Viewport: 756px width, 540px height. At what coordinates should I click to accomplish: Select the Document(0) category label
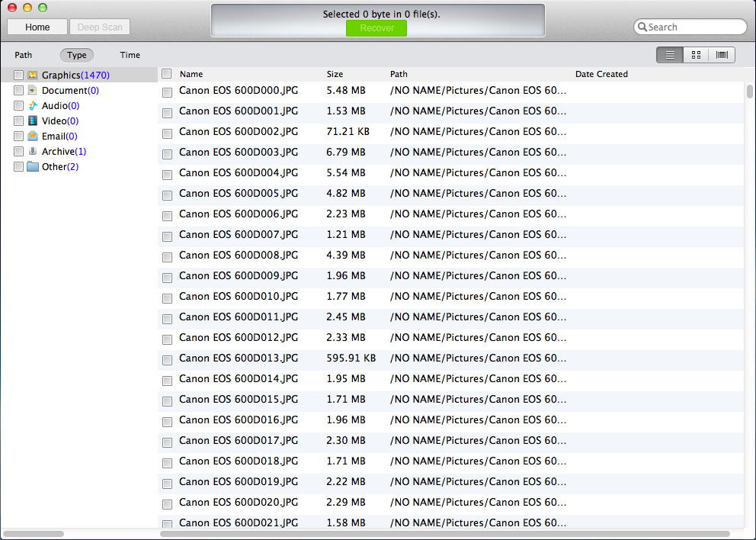70,90
